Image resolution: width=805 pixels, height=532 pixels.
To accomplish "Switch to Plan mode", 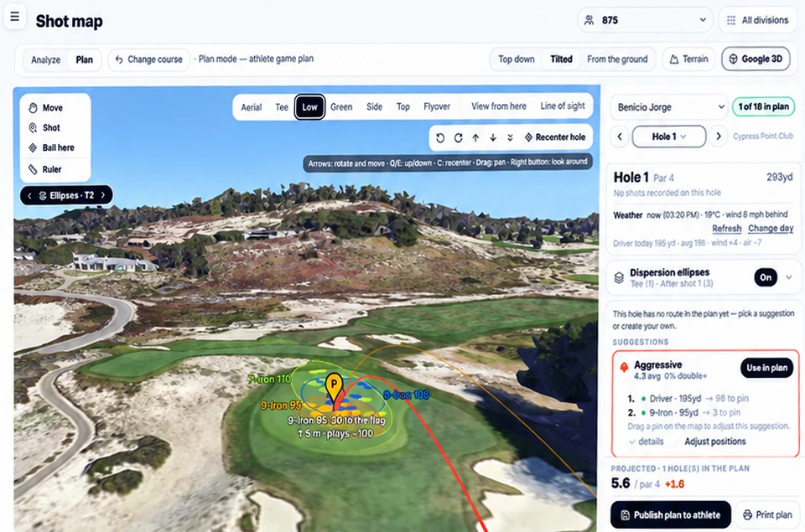I will coord(84,60).
